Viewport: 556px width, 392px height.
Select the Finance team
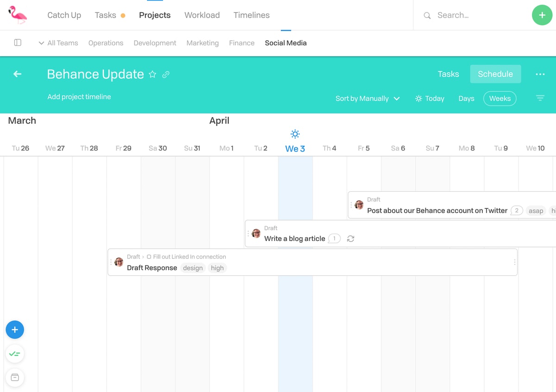[x=242, y=43]
